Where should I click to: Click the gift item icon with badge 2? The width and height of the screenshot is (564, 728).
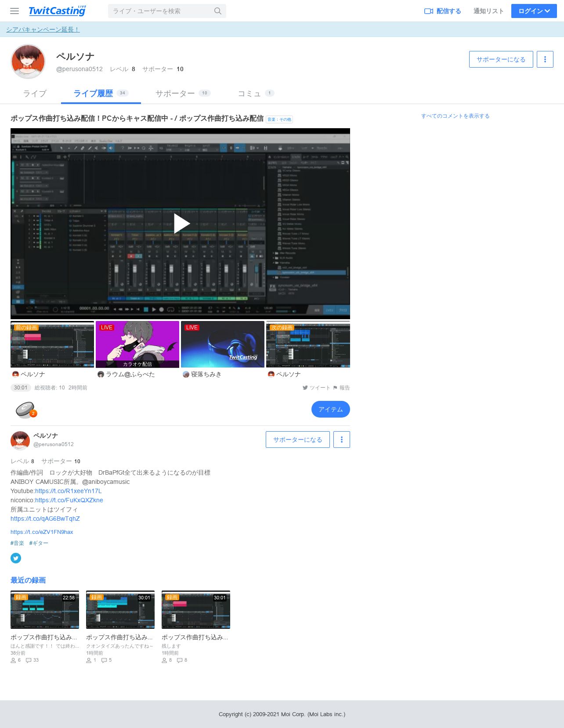[25, 410]
